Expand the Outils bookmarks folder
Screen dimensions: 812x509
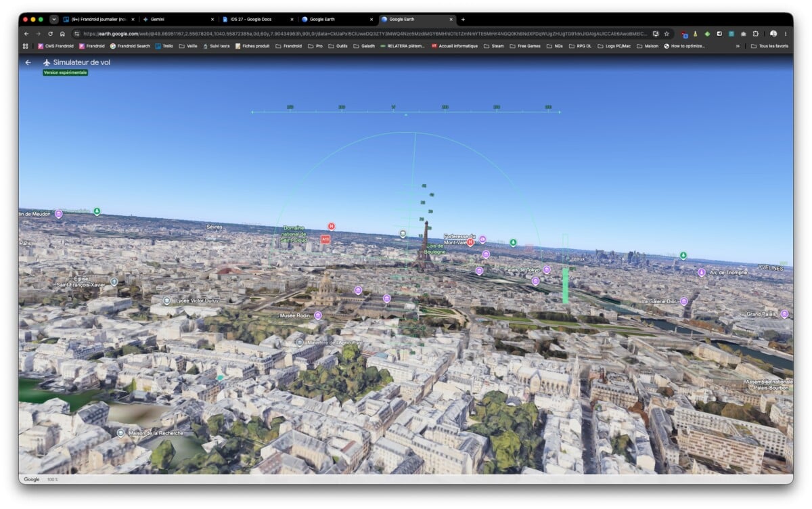(338, 46)
